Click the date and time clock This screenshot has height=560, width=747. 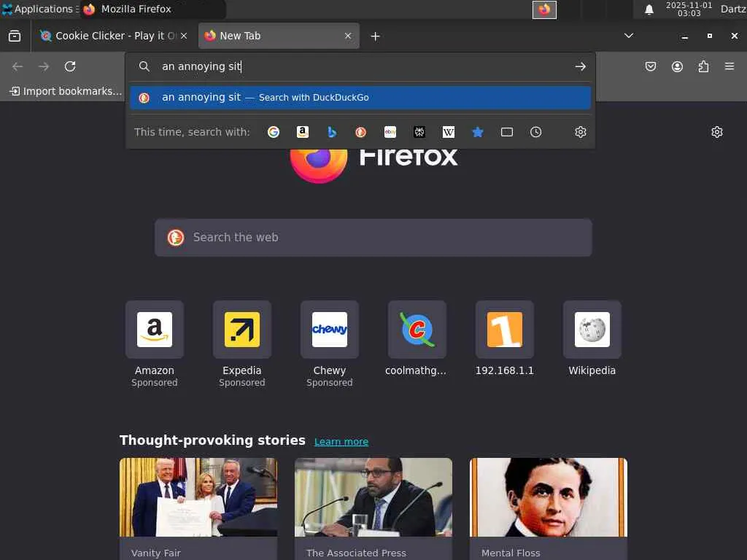click(689, 9)
